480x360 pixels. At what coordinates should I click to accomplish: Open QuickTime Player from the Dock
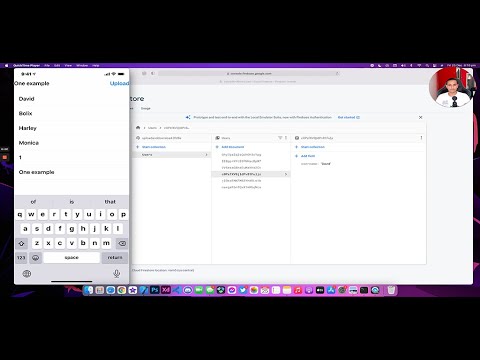point(375,290)
